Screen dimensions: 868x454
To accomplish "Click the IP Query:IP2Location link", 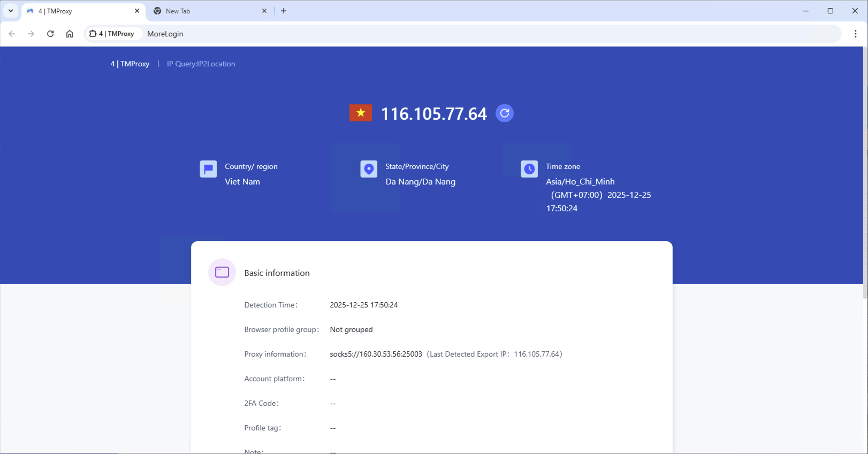I will pos(201,64).
